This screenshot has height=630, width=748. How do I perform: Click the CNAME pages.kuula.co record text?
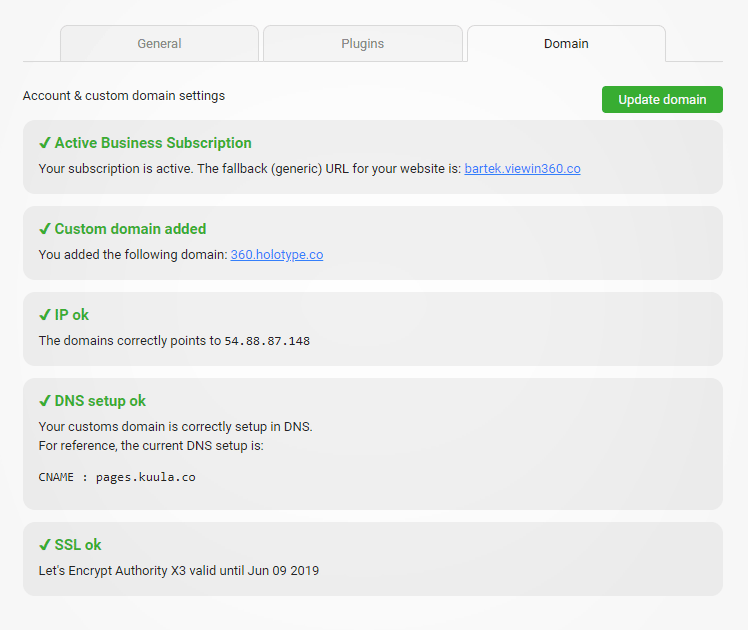point(117,477)
